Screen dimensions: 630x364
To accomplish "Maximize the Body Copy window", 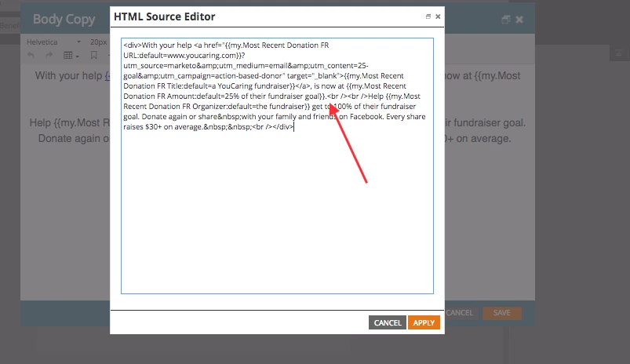I will (506, 20).
